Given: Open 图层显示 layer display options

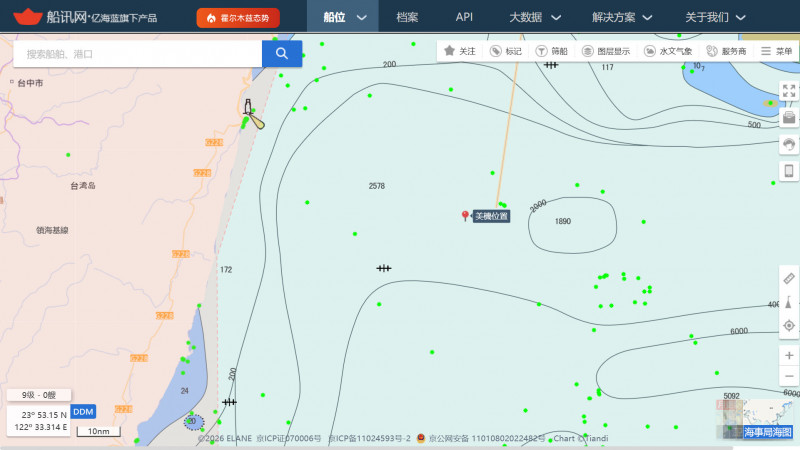Looking at the screenshot, I should point(606,51).
